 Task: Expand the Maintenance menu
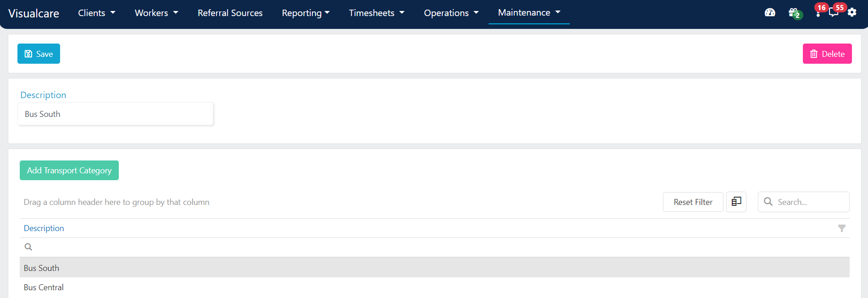(x=529, y=13)
